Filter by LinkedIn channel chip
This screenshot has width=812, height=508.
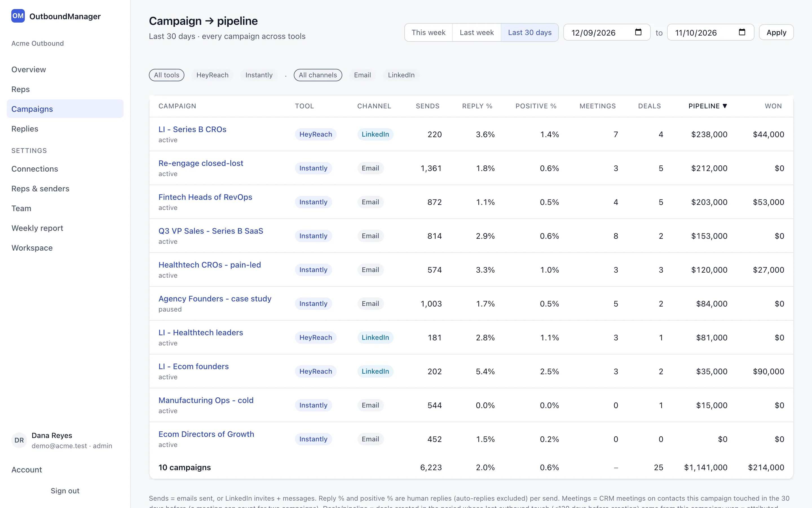coord(401,75)
